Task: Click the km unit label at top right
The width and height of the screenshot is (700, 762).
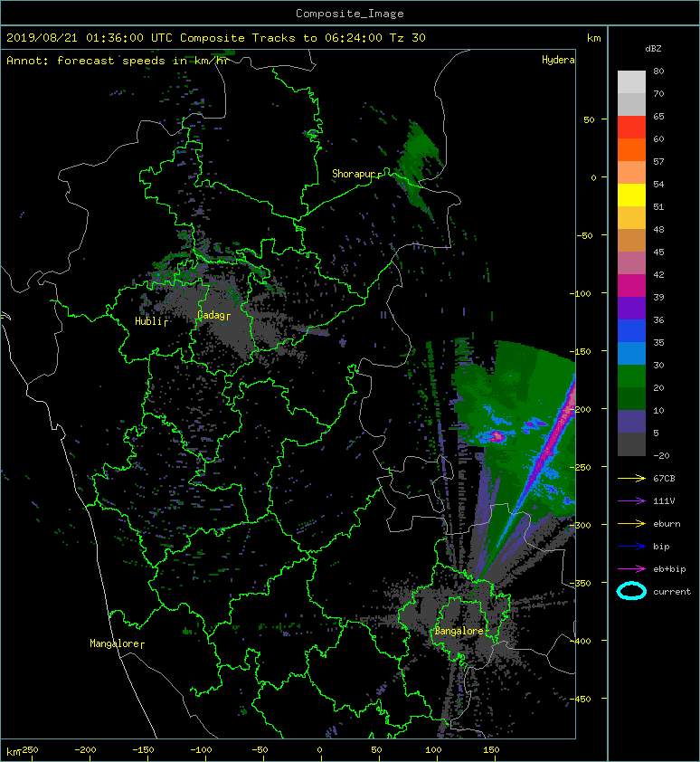Action: 593,38
